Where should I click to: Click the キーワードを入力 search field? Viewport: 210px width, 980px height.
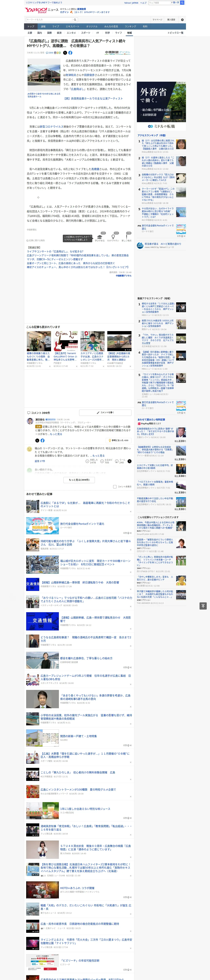point(49,19)
